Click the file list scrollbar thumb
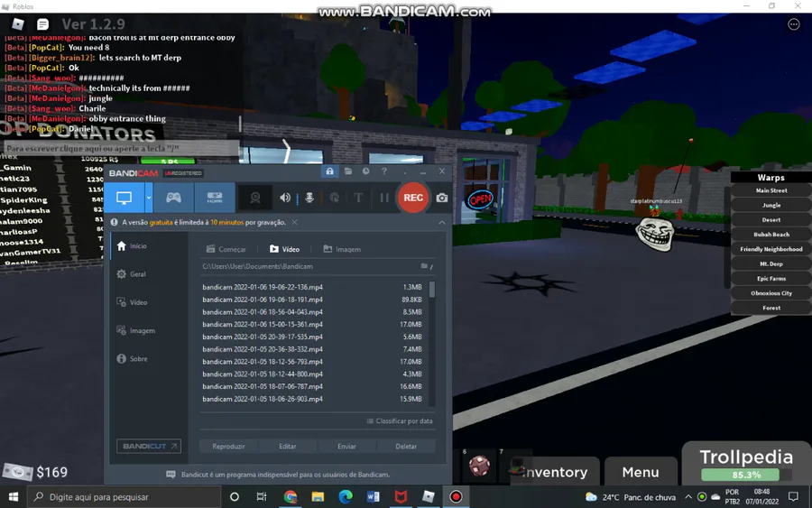 (432, 290)
